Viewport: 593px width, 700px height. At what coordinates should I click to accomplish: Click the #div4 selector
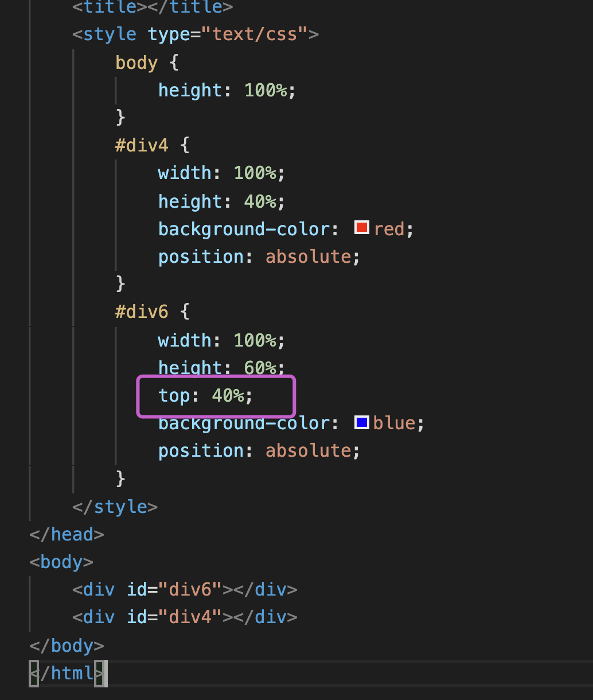pyautogui.click(x=142, y=145)
